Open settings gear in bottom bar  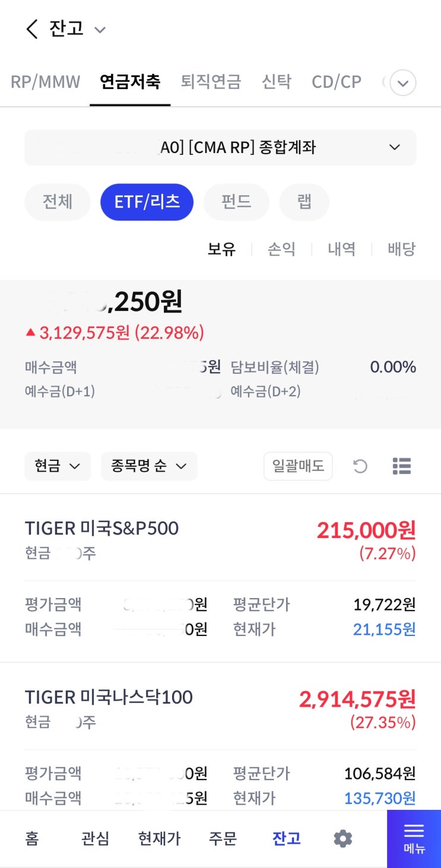tap(342, 838)
